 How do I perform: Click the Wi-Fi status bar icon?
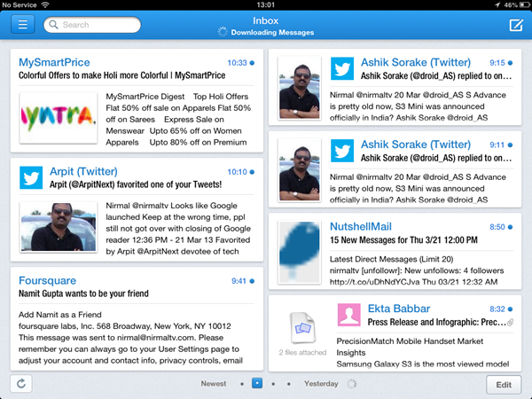[45, 4]
